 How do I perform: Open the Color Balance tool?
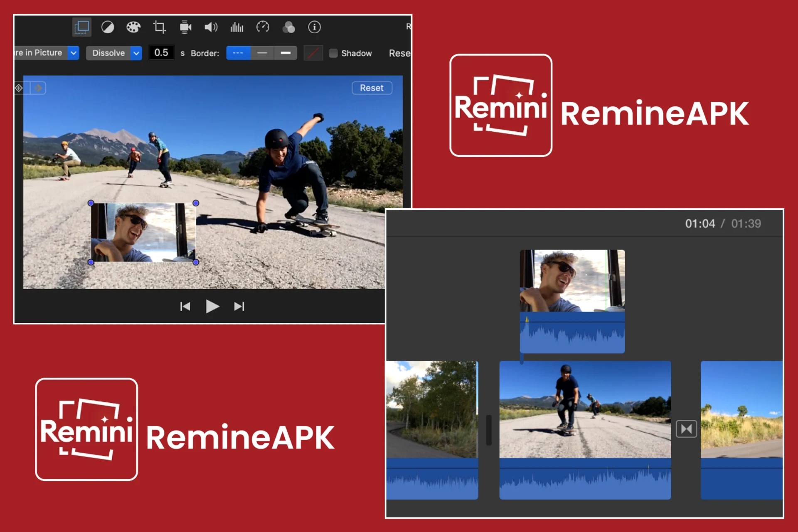click(x=108, y=27)
